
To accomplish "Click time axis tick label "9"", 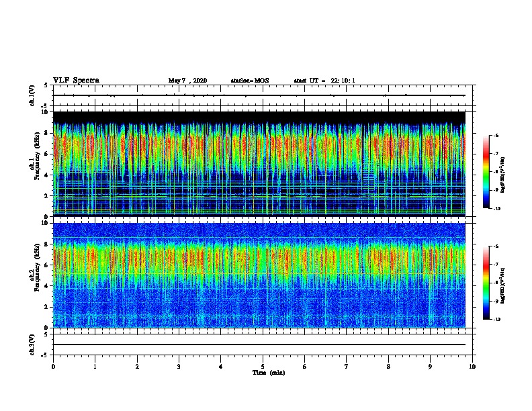I will pyautogui.click(x=430, y=367).
